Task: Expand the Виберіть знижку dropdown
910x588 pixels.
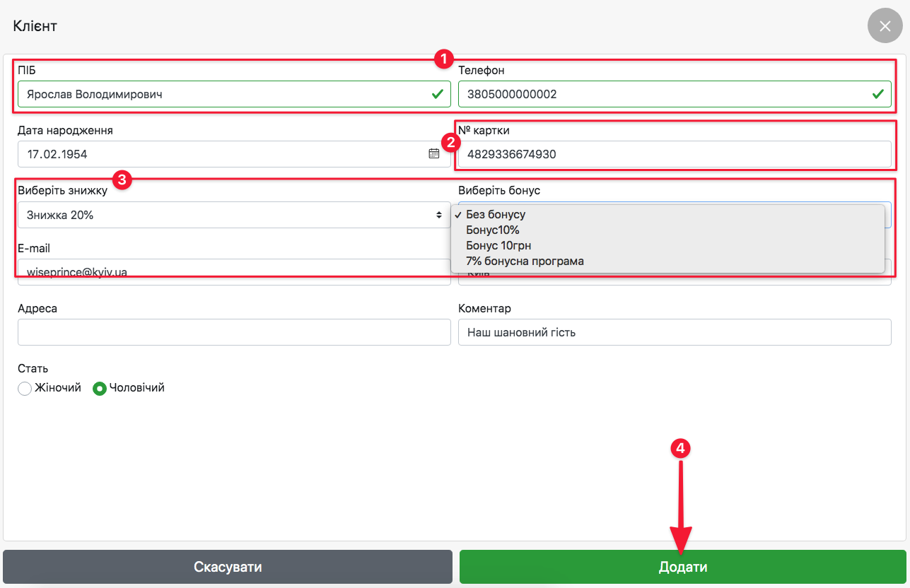Action: click(x=233, y=215)
